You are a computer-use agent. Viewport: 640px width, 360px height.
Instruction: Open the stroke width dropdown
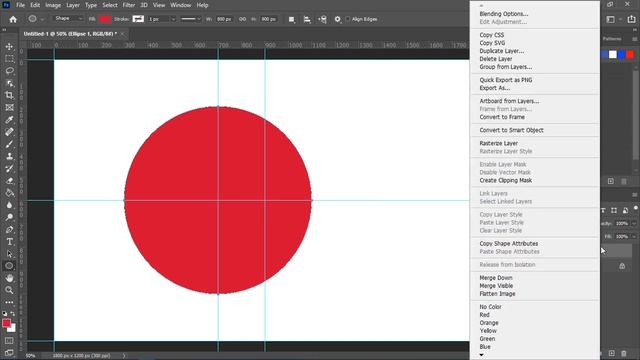coord(173,19)
